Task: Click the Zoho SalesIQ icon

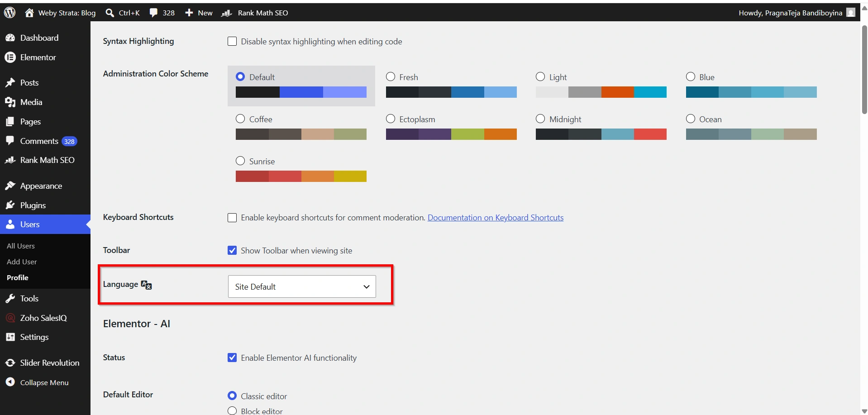Action: point(10,318)
